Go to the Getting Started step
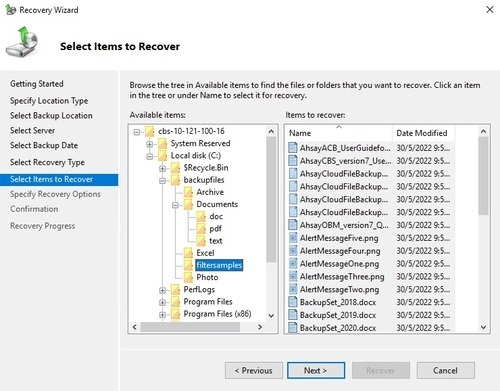Image resolution: width=500 pixels, height=391 pixels. pos(37,84)
